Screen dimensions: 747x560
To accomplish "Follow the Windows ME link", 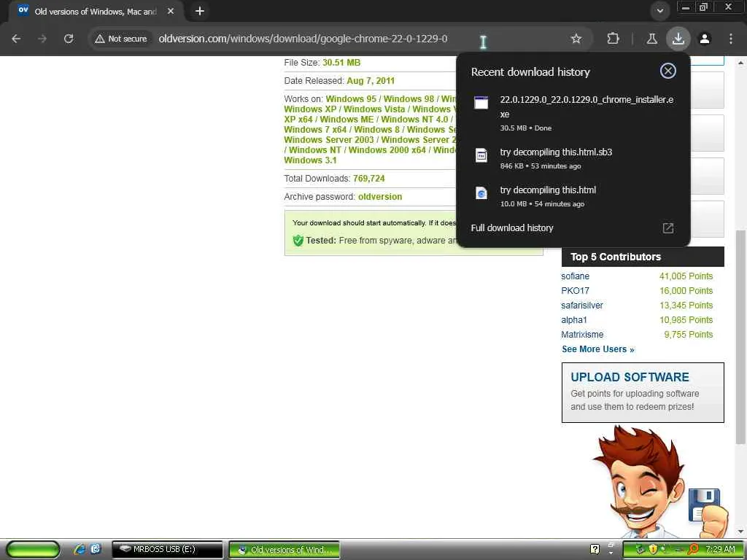I will [x=347, y=120].
